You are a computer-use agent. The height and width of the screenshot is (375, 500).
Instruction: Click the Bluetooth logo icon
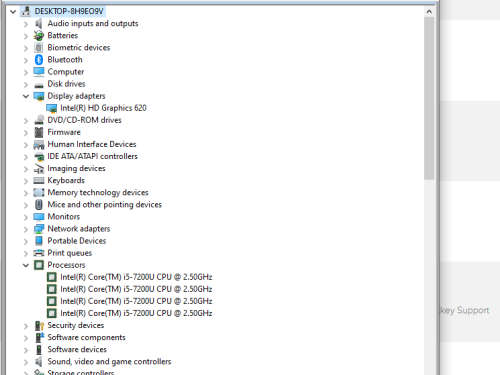39,60
